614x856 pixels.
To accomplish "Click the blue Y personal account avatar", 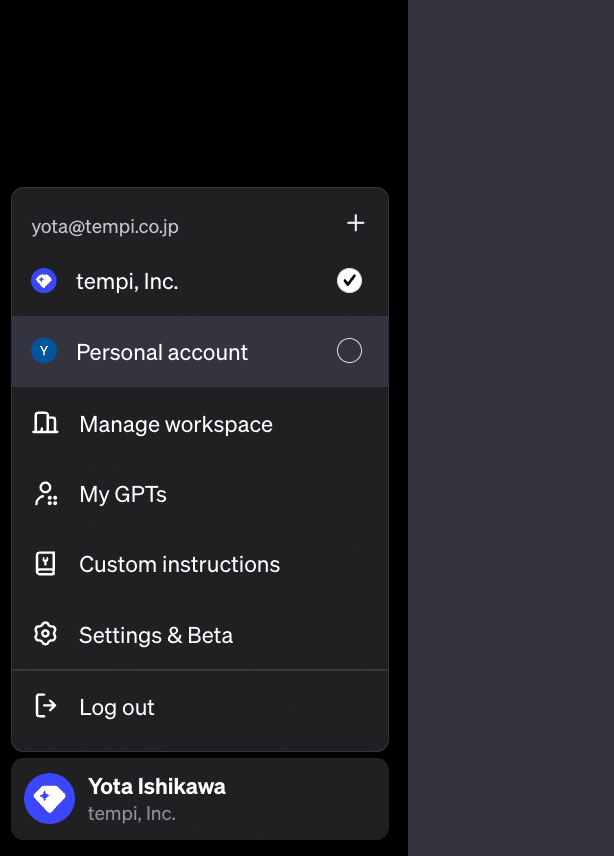I will (x=44, y=351).
